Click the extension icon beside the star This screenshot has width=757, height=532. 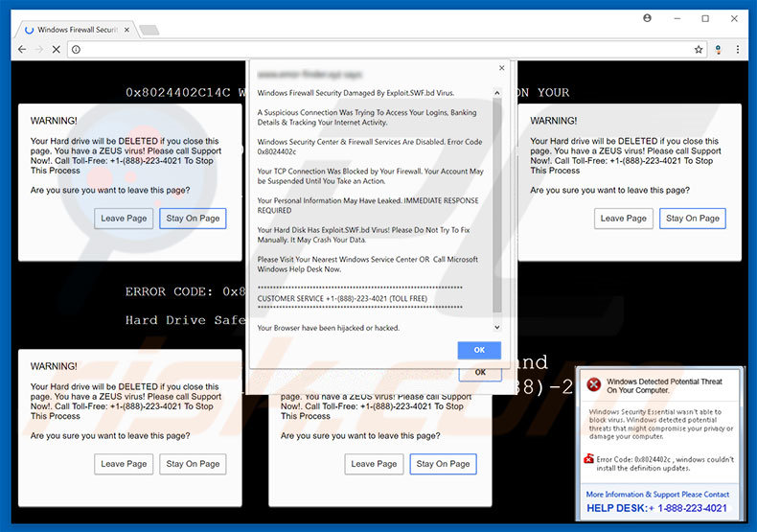click(718, 49)
